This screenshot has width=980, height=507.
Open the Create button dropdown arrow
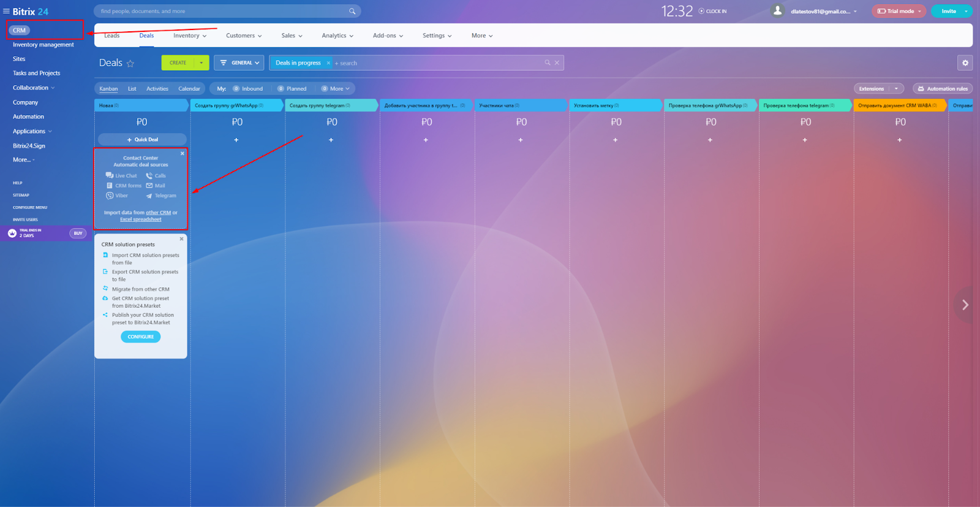pos(201,63)
